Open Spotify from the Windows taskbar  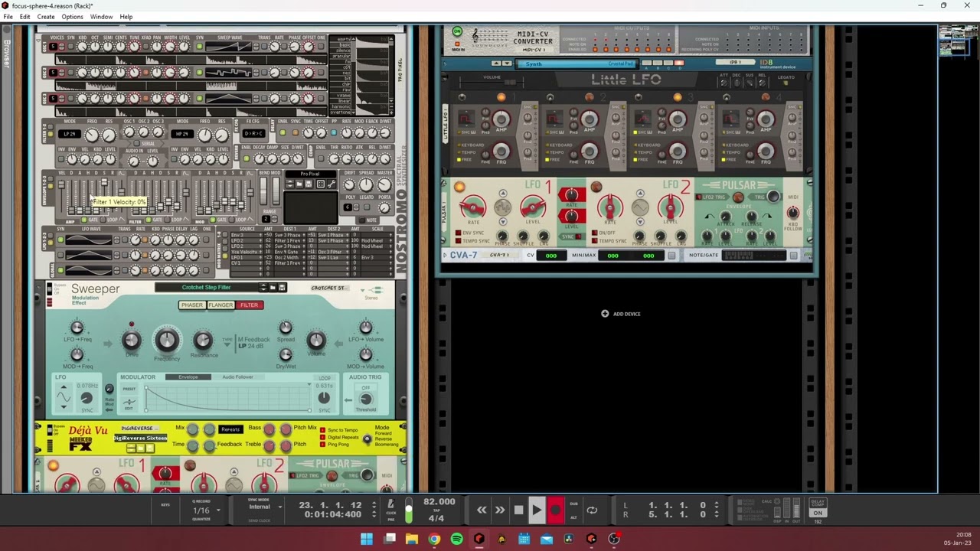(x=456, y=540)
